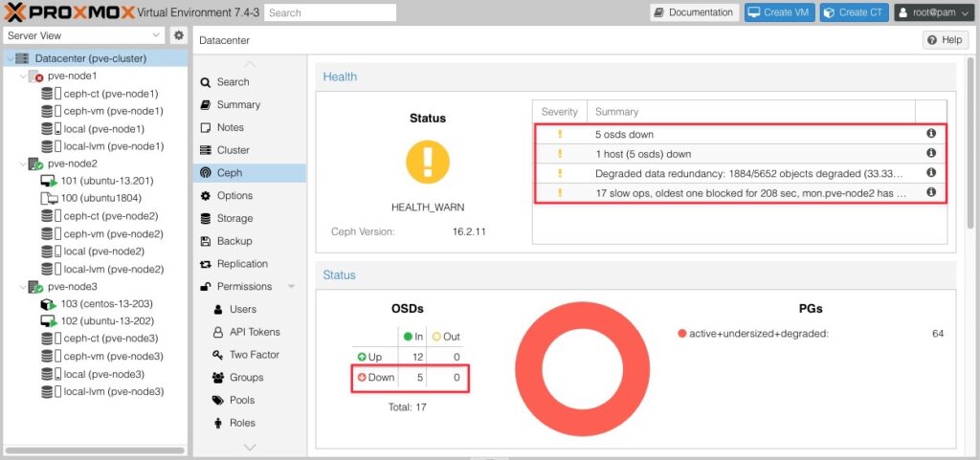Open the Notes menu item

pyautogui.click(x=250, y=127)
